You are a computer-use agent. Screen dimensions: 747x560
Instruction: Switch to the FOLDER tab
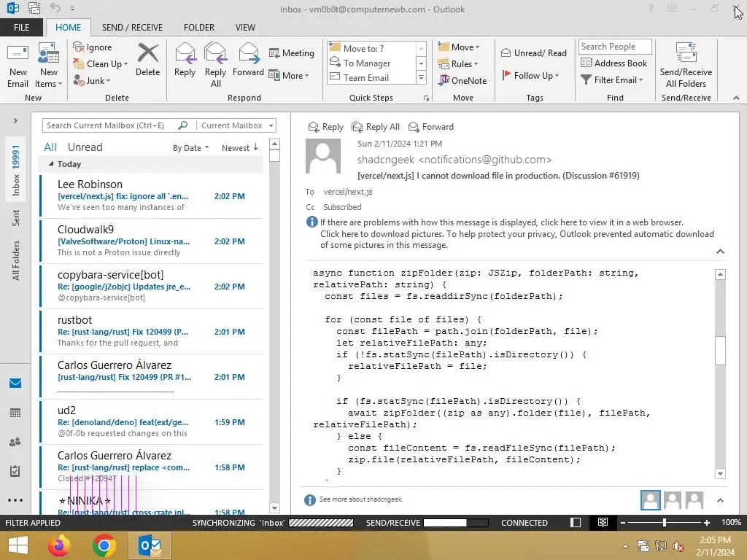point(199,28)
